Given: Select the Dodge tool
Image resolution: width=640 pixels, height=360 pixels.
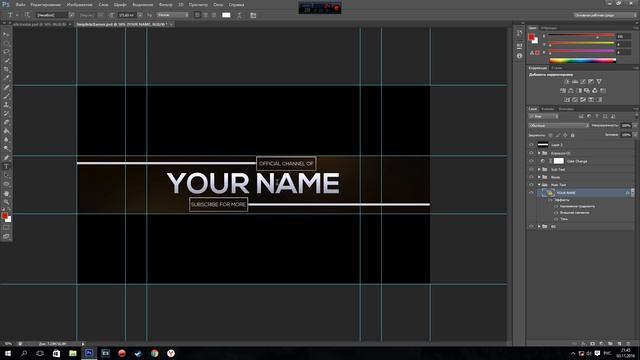Looking at the screenshot, I should point(6,149).
